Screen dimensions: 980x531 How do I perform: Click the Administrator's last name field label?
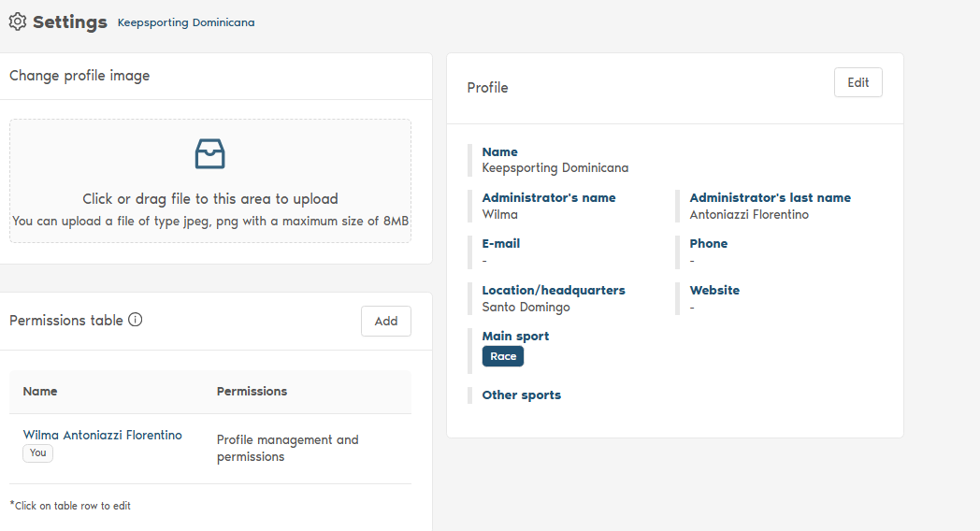coord(770,198)
